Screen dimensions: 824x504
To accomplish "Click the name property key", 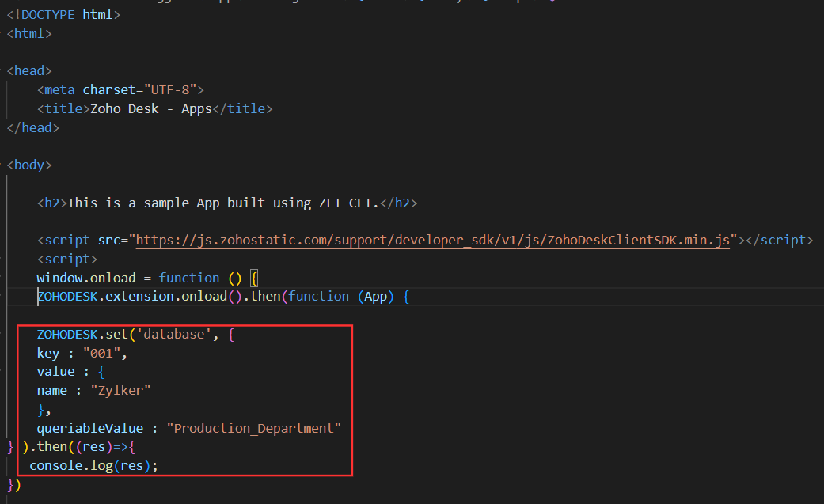I will pyautogui.click(x=52, y=391).
